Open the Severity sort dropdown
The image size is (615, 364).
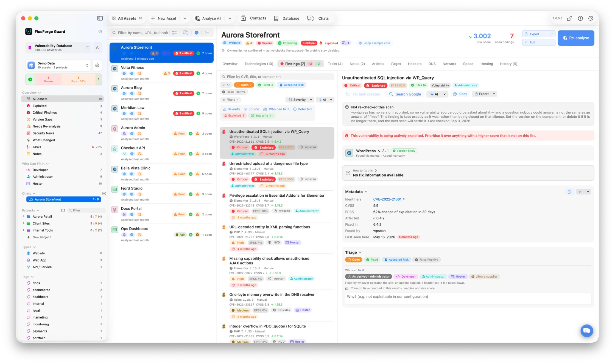[x=300, y=100]
